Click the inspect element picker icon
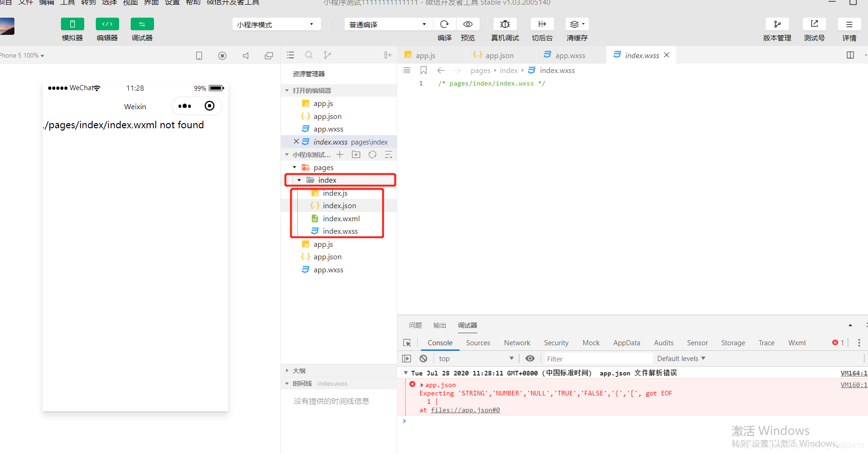 point(407,343)
